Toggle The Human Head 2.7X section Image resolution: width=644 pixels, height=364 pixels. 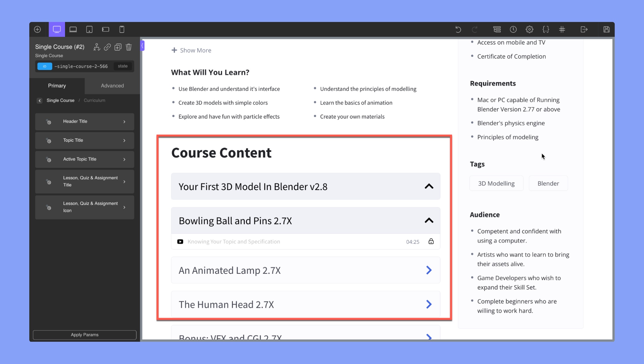428,304
